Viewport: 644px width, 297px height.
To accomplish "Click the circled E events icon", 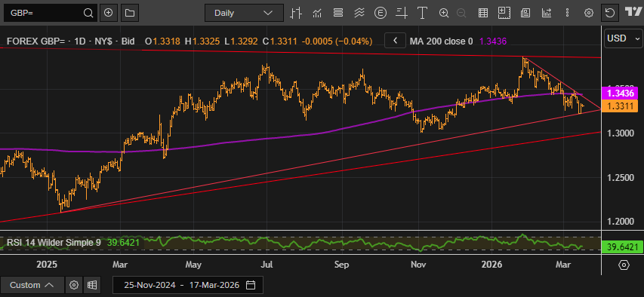I will pos(381,13).
